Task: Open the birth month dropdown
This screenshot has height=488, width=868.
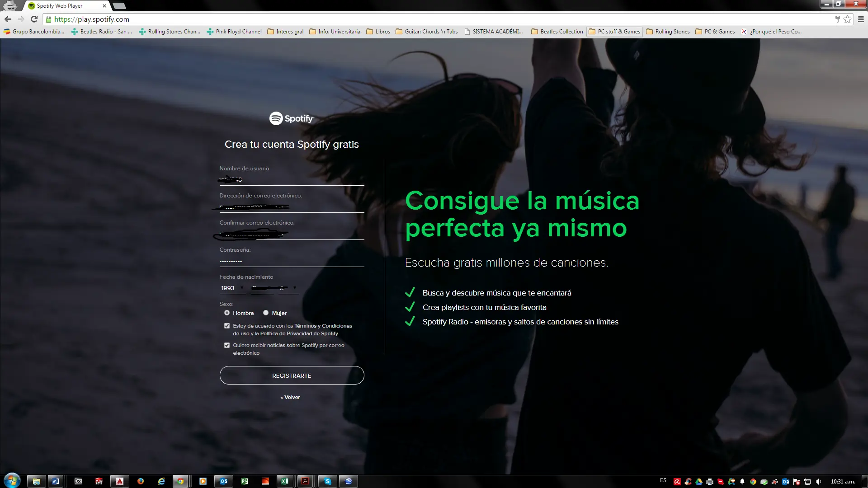Action: tap(263, 288)
